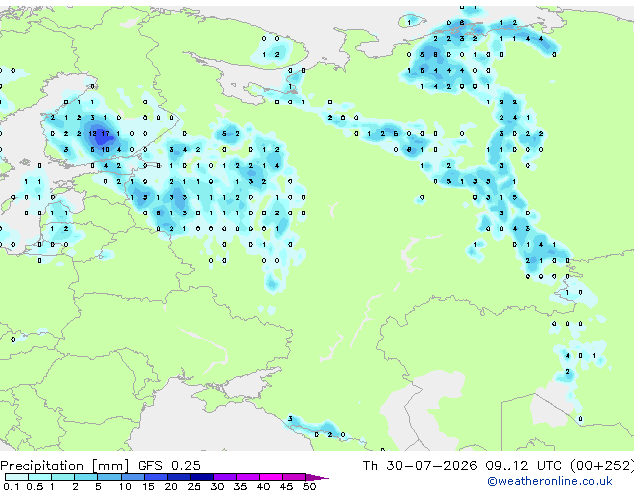Viewport: 634px width, 490px height.
Task: Click the legend label '40'
Action: pyautogui.click(x=263, y=486)
